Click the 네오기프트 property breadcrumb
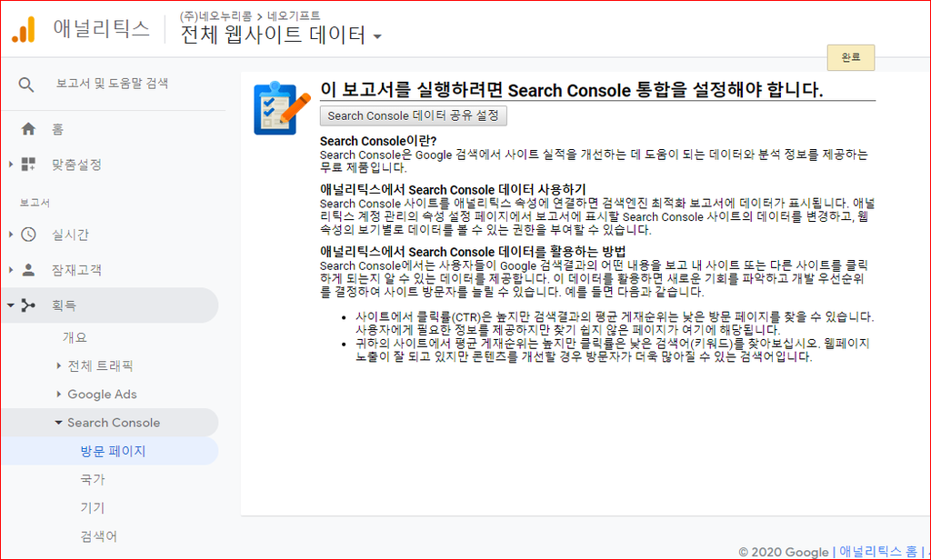The height and width of the screenshot is (560, 931). point(294,16)
